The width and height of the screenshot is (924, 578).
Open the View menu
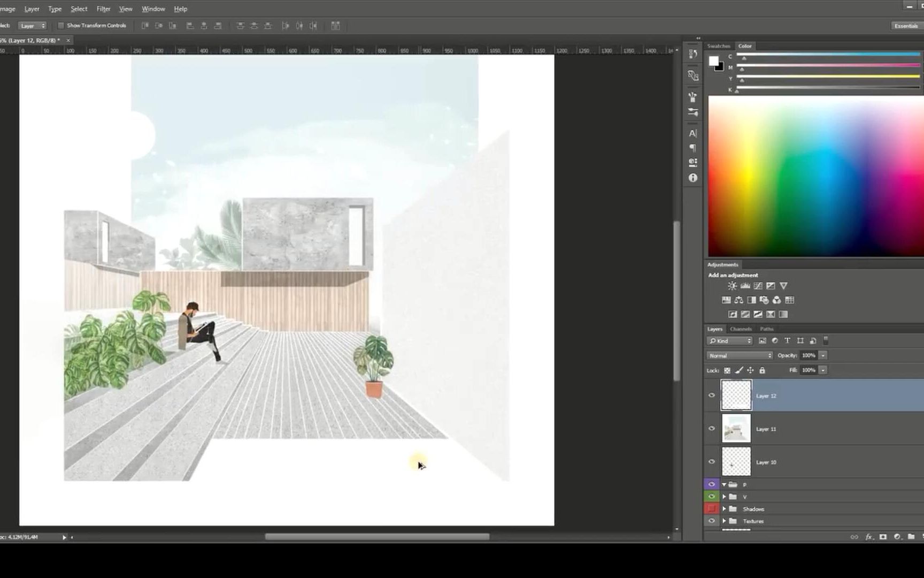126,9
